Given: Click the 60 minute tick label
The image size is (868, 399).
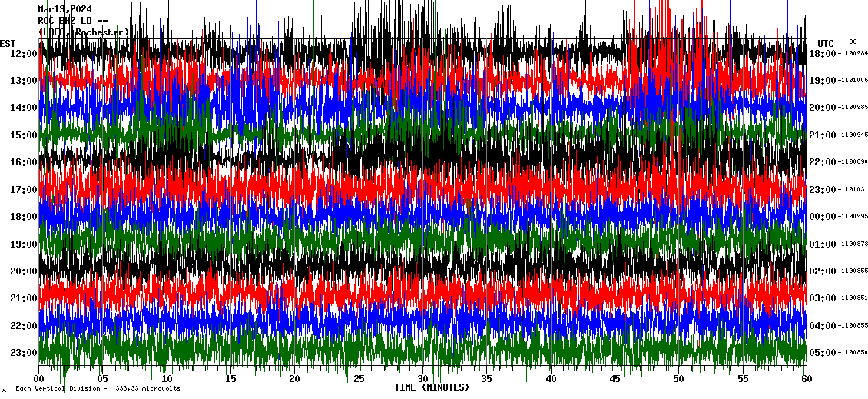Looking at the screenshot, I should [807, 379].
